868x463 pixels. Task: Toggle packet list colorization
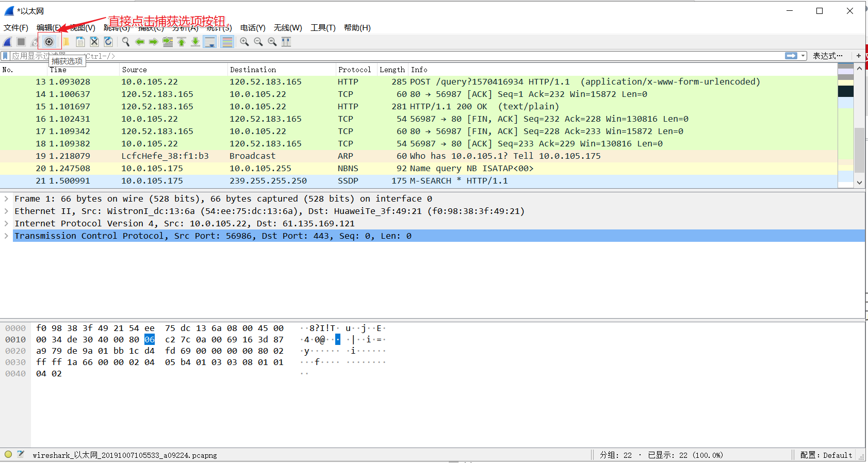[227, 42]
